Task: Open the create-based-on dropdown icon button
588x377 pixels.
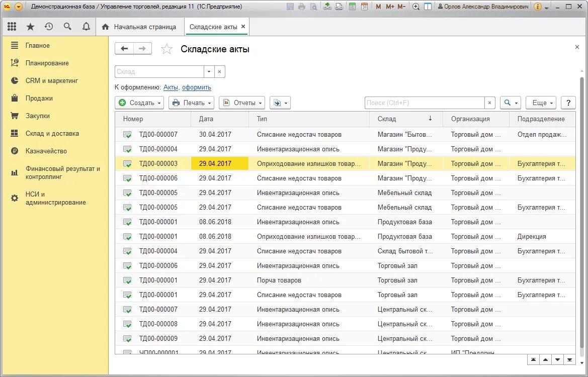Action: [280, 103]
